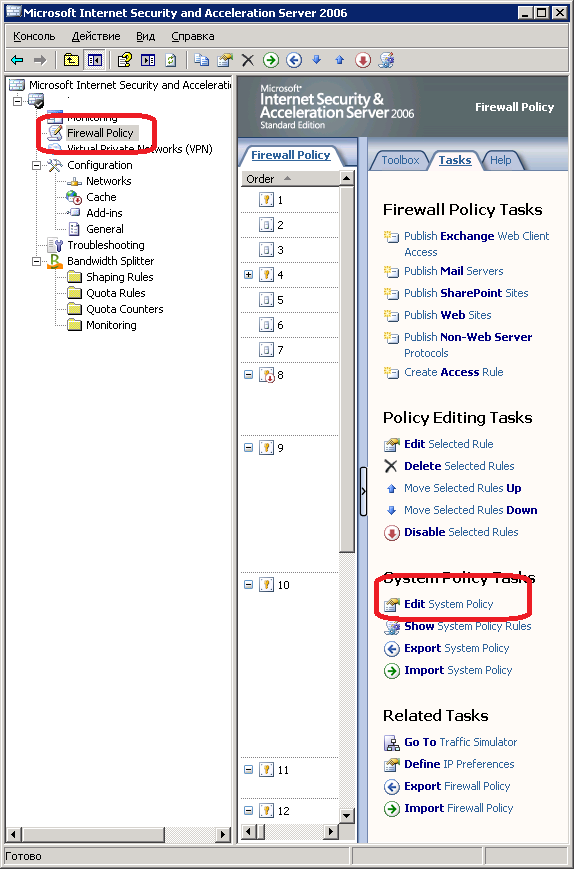Toggle the Show/Hide Action Pane toolbar icon
This screenshot has height=869, width=574.
(148, 60)
